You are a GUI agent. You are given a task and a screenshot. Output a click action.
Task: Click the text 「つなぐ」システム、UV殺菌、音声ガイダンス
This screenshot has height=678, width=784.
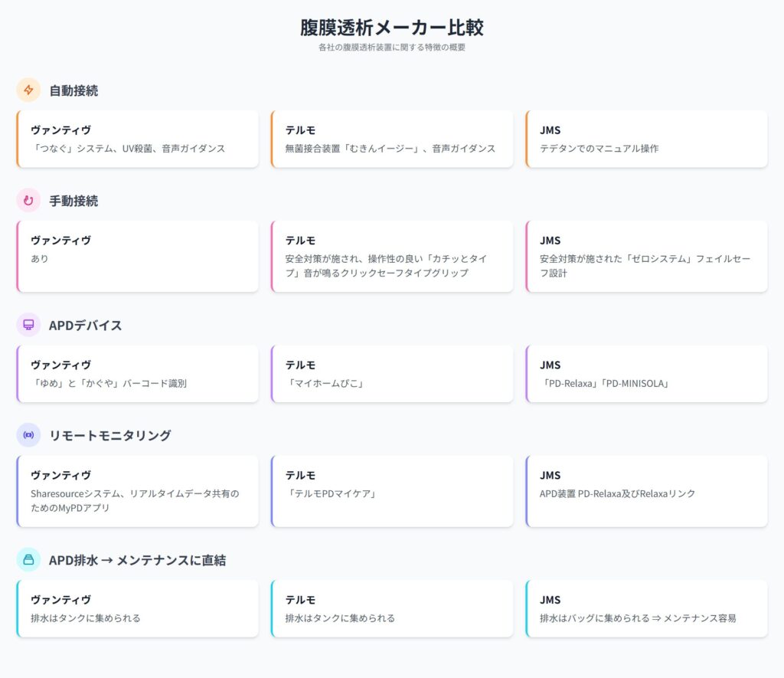tap(128, 149)
